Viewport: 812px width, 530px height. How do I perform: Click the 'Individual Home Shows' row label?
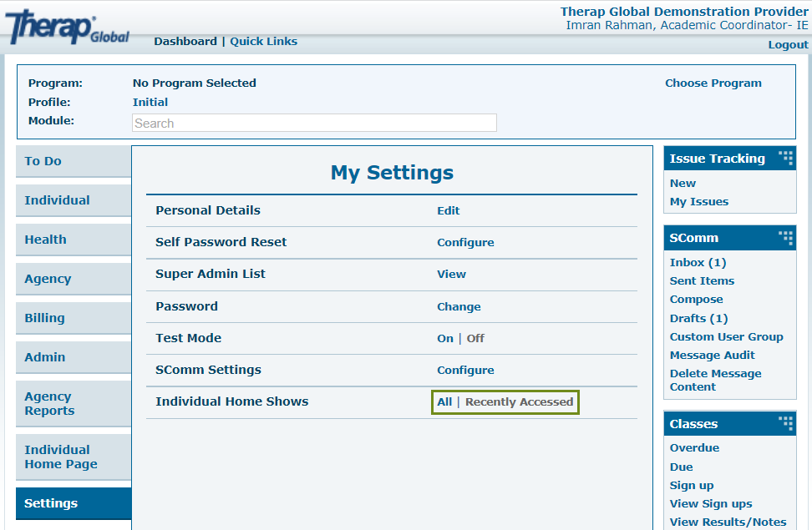[232, 401]
